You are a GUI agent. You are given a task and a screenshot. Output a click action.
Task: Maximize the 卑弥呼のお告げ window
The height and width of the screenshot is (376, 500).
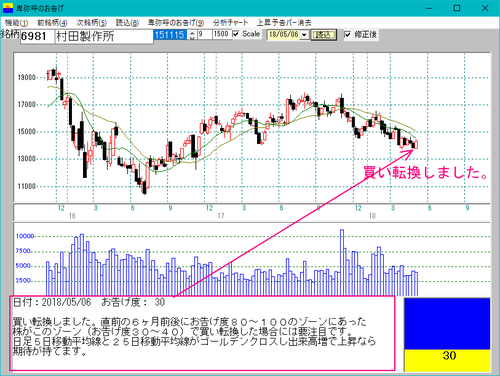[x=457, y=8]
